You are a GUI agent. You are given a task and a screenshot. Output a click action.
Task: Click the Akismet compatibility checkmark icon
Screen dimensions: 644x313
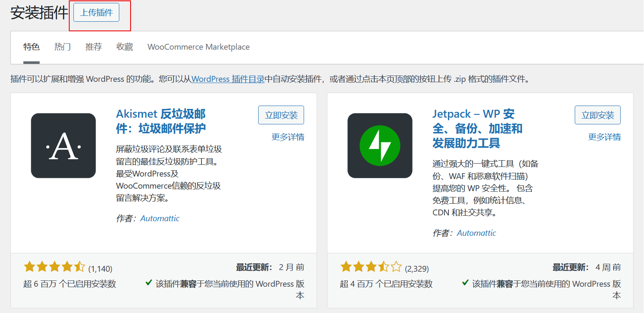(x=148, y=283)
